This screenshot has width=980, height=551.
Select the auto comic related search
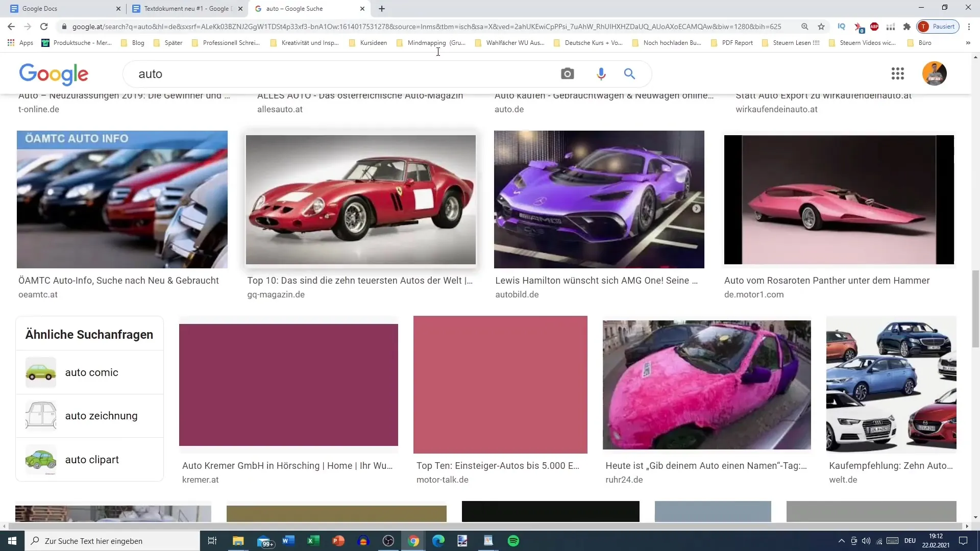tap(90, 372)
